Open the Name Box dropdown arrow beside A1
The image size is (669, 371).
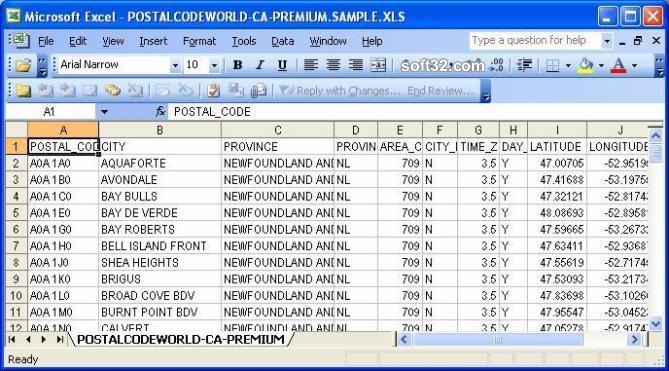tap(104, 112)
